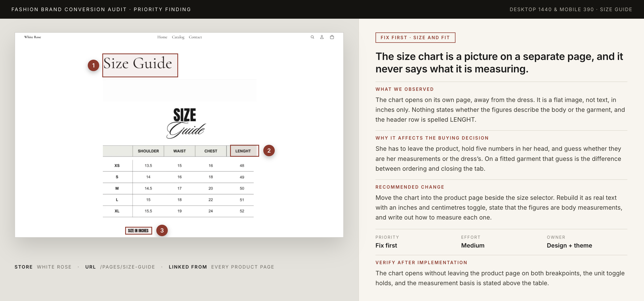Go to Home in store navigation
Viewport: 644px width, 301px height.
[162, 37]
